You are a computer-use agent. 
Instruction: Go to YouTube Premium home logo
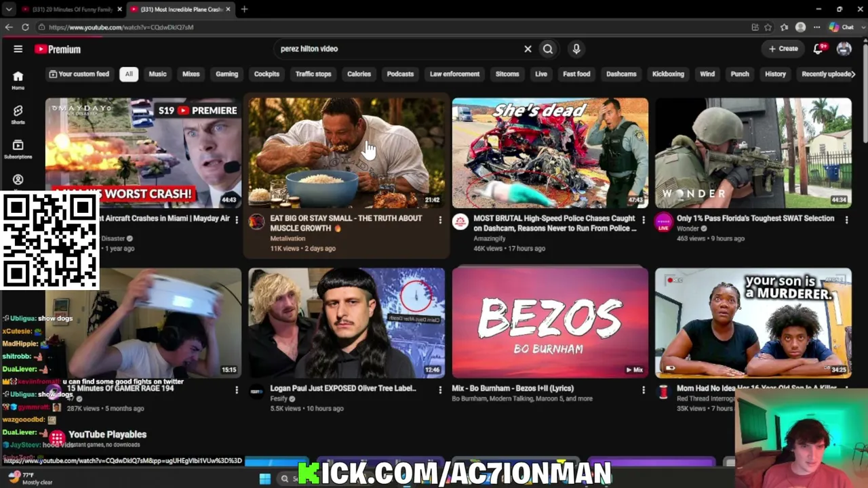click(58, 49)
